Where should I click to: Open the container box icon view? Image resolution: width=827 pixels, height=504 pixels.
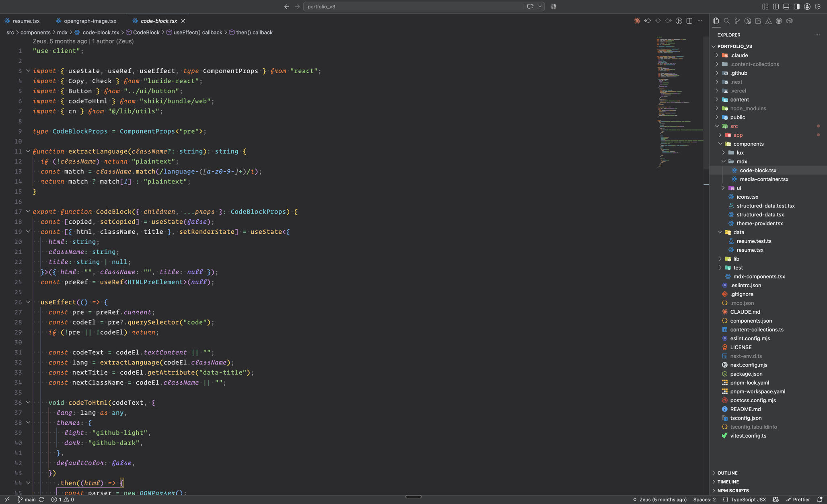(789, 21)
